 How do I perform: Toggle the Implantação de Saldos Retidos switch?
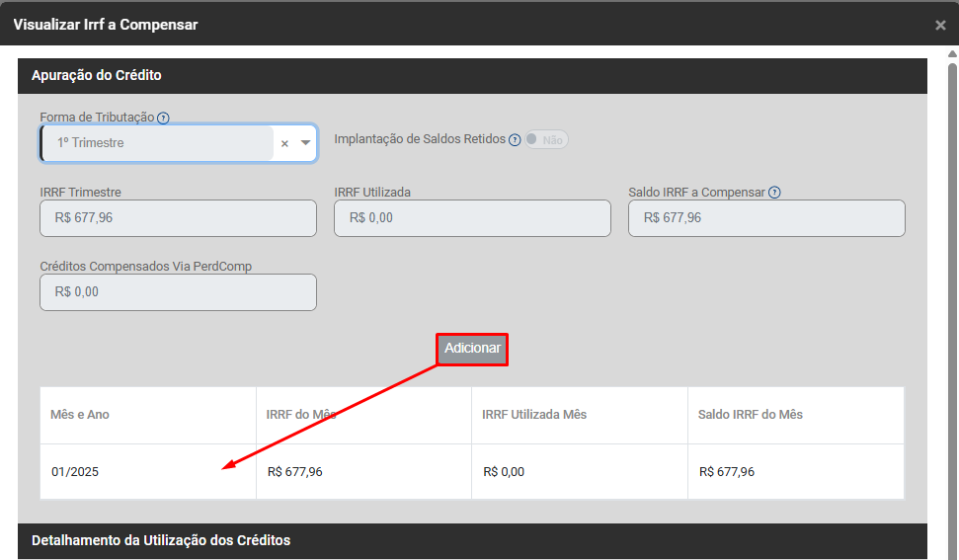coord(546,140)
